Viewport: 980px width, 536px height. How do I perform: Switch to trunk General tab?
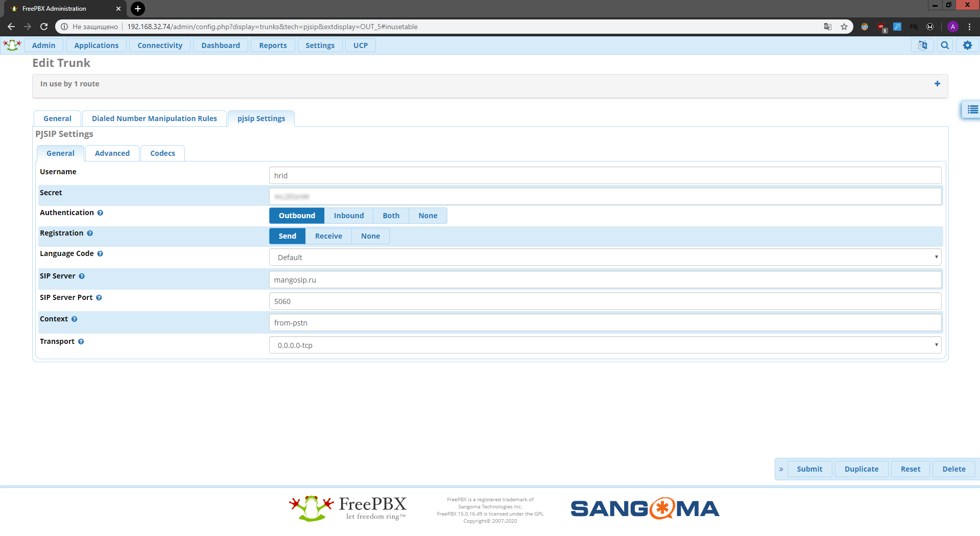[x=57, y=119]
